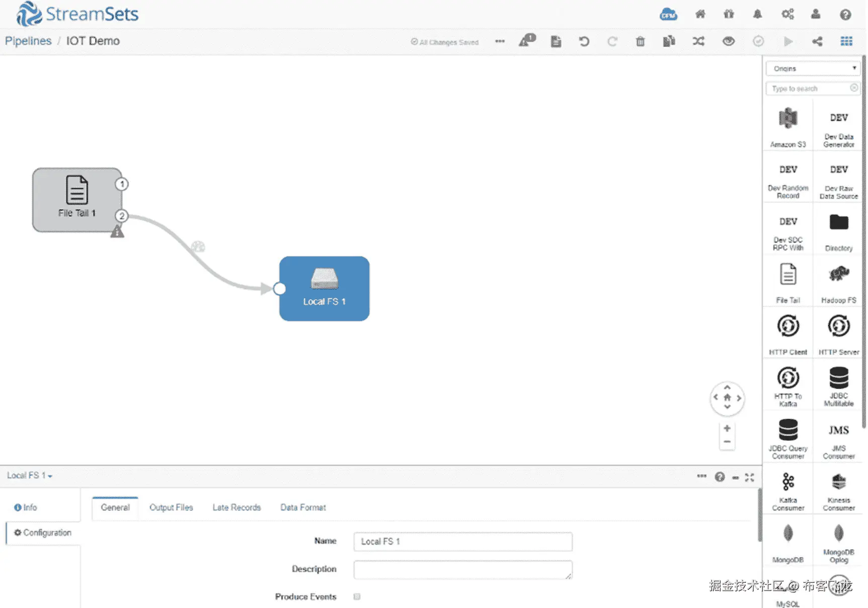The height and width of the screenshot is (608, 868).
Task: Open pipeline notes document icon
Action: point(556,41)
